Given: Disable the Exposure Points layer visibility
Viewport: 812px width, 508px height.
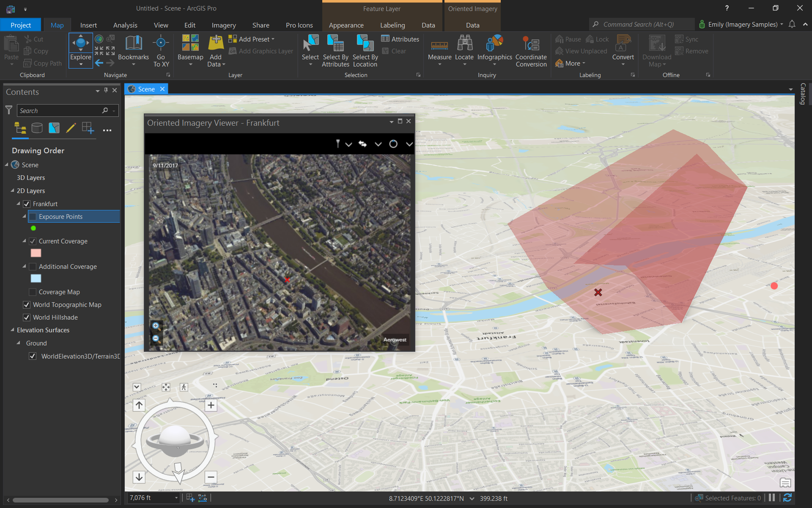Looking at the screenshot, I should pyautogui.click(x=33, y=216).
